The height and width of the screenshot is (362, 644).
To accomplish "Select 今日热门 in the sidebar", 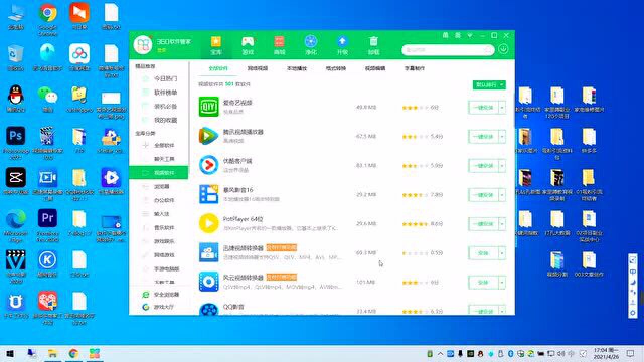I will (x=159, y=79).
